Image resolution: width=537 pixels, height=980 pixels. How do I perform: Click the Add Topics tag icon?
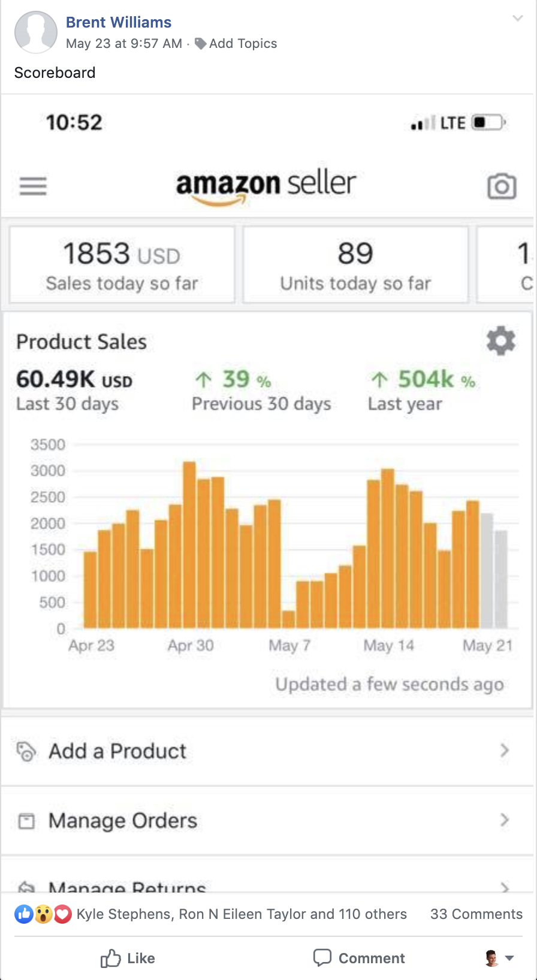(201, 44)
